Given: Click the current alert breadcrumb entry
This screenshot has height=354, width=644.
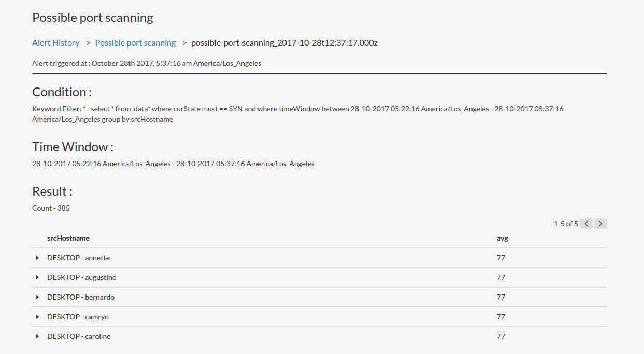Looking at the screenshot, I should coord(284,42).
